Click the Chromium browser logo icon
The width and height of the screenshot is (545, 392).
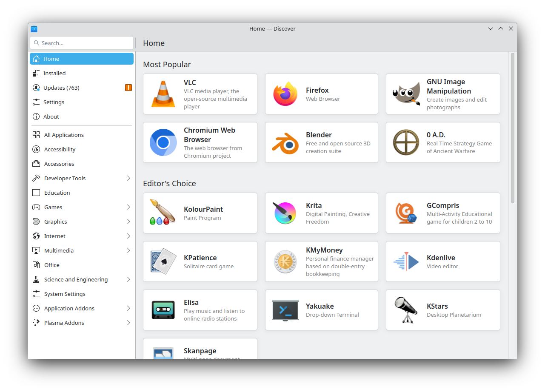click(x=163, y=142)
